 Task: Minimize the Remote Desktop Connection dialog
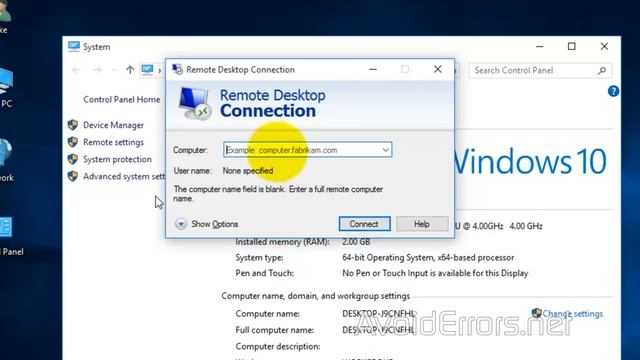tap(373, 69)
